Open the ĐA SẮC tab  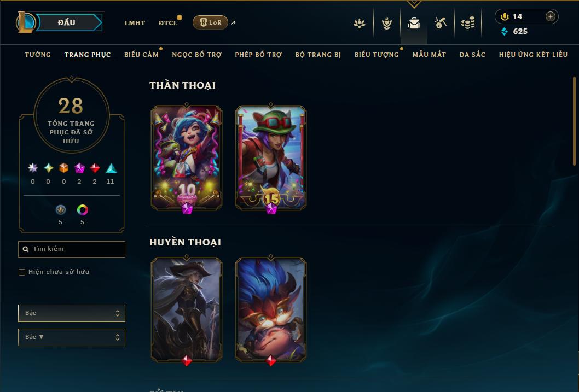tap(472, 55)
